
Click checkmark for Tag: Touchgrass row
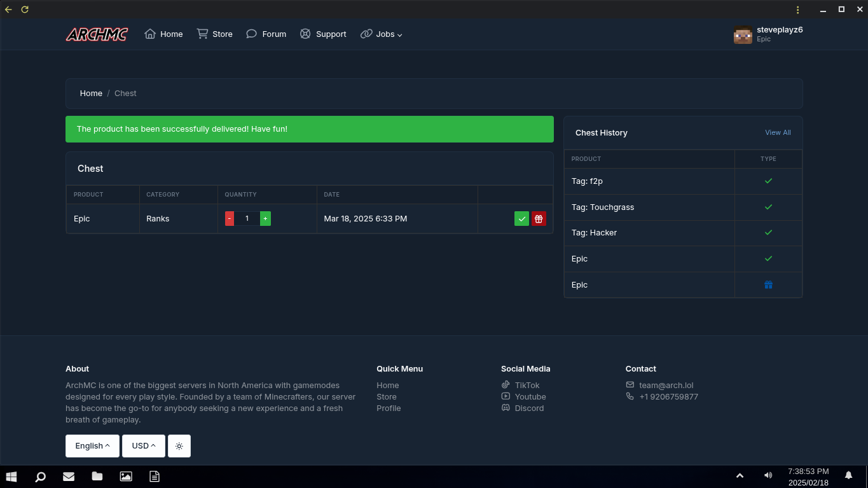point(768,207)
